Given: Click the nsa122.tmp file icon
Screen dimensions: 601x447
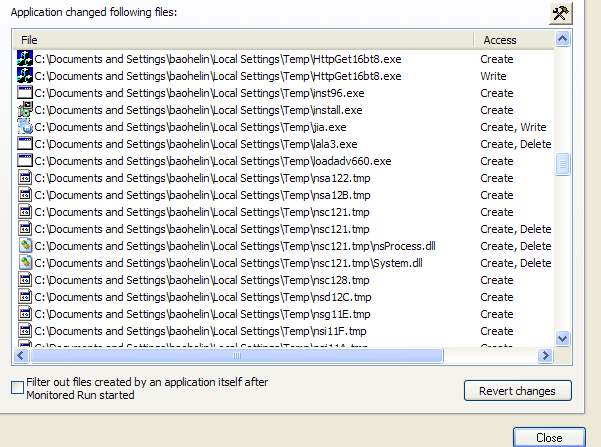Looking at the screenshot, I should pos(26,178).
